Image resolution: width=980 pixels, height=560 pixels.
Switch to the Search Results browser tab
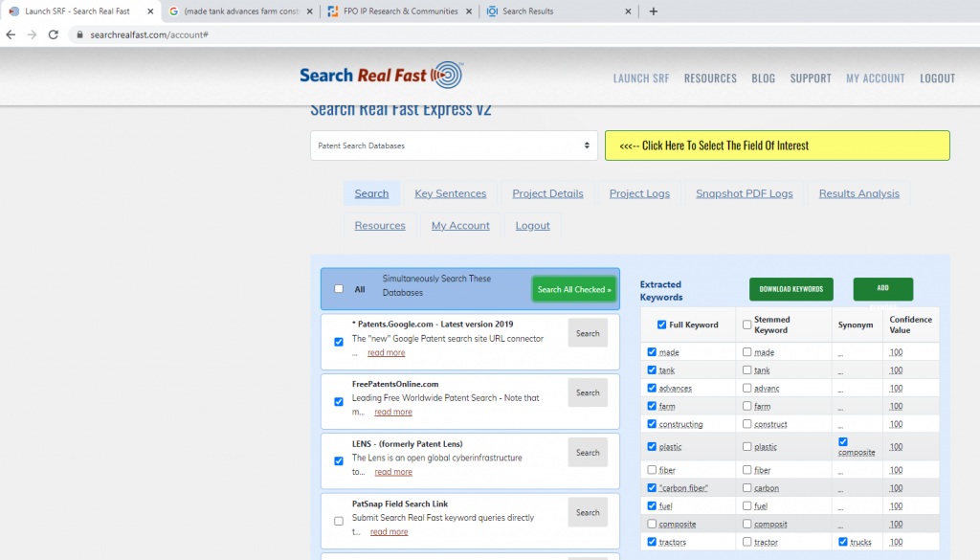(559, 11)
